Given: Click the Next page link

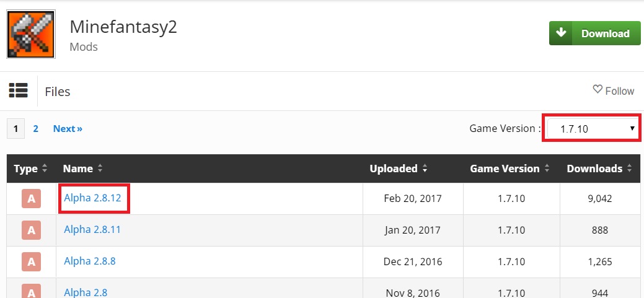Looking at the screenshot, I should pos(68,129).
